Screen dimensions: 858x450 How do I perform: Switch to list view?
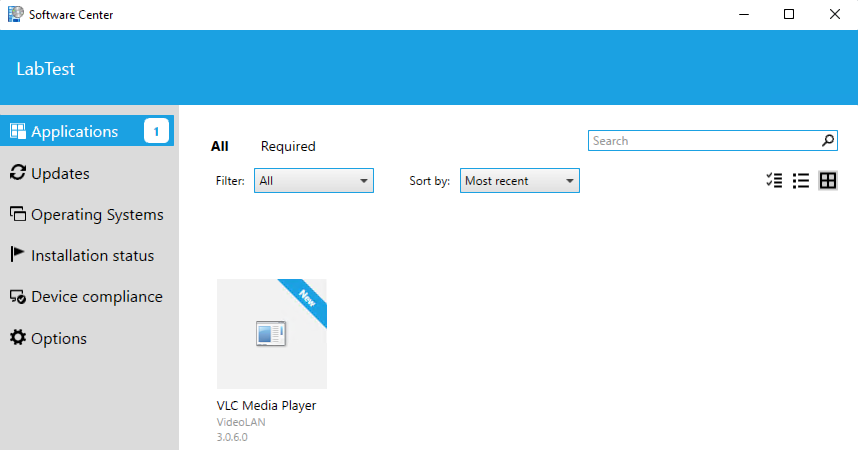[801, 181]
